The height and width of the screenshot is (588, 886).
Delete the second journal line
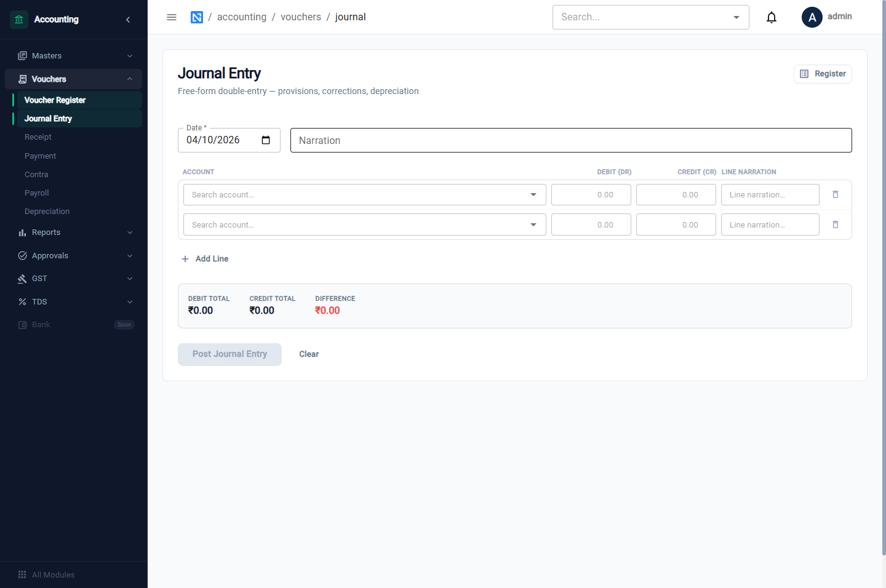[836, 224]
